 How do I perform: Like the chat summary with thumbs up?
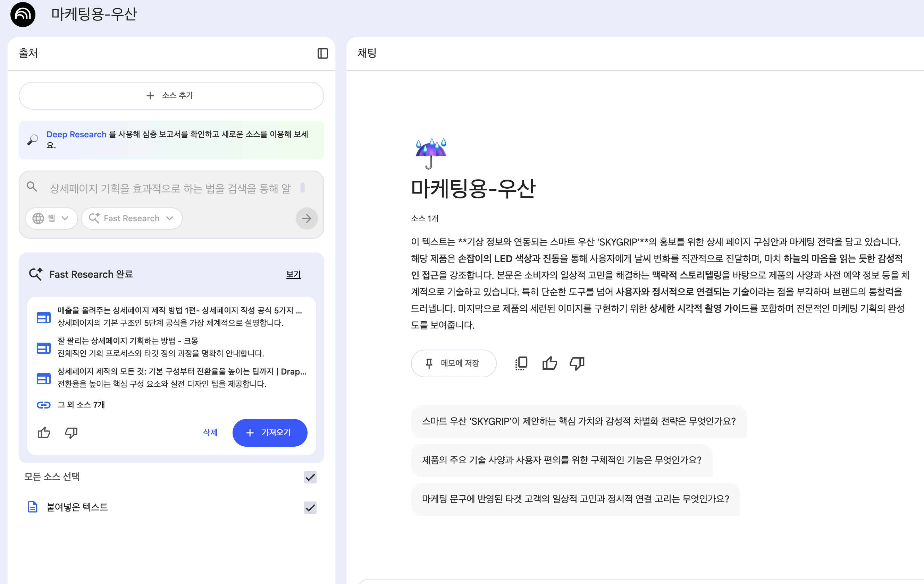[x=549, y=363]
